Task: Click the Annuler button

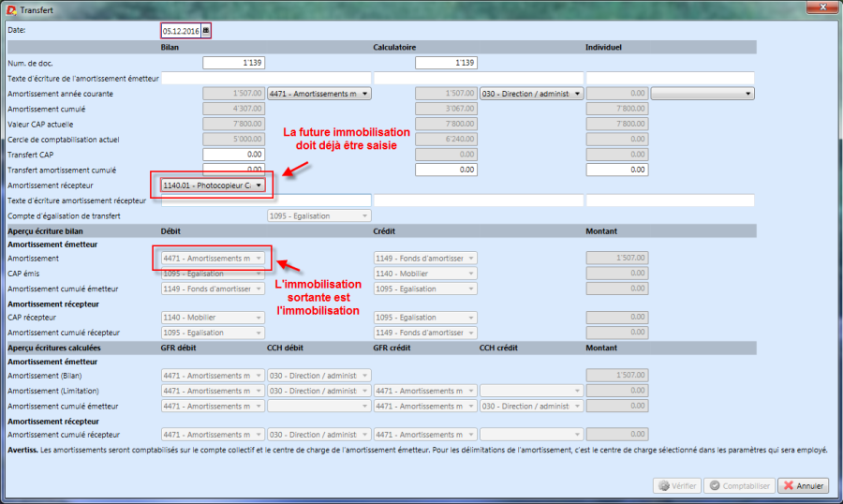Action: click(803, 486)
